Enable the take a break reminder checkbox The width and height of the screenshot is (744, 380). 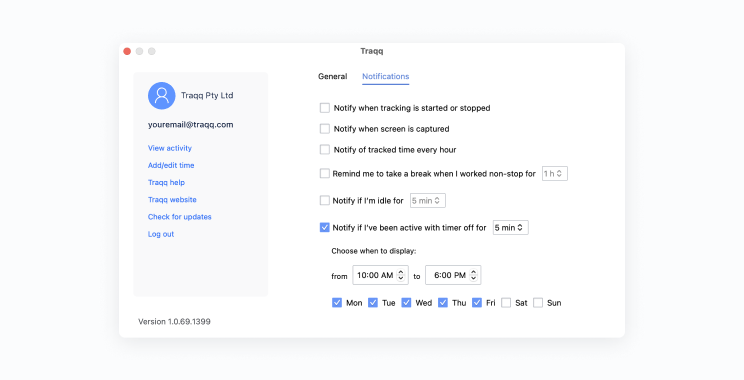pyautogui.click(x=325, y=174)
